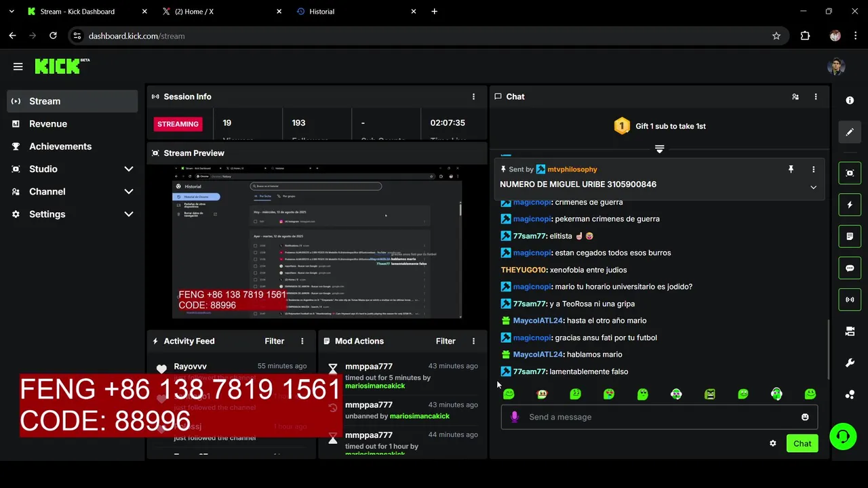868x488 pixels.
Task: Click the 02:07:35 time live value
Action: 448,123
